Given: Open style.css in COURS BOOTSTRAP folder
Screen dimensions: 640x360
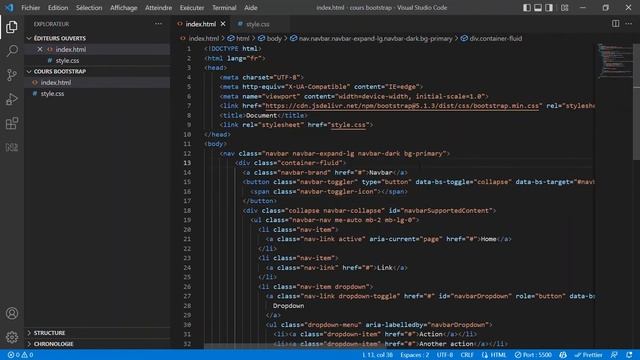Looking at the screenshot, I should click(98, 93).
